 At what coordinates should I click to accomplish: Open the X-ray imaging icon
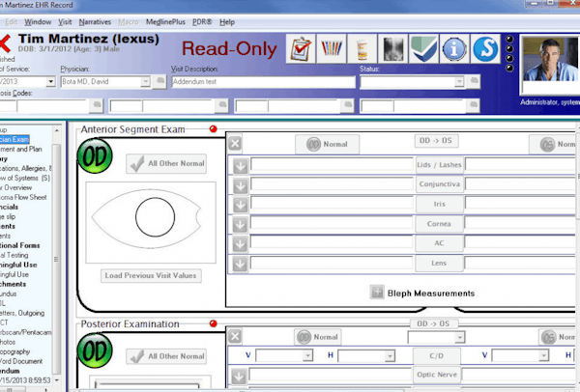click(x=392, y=48)
